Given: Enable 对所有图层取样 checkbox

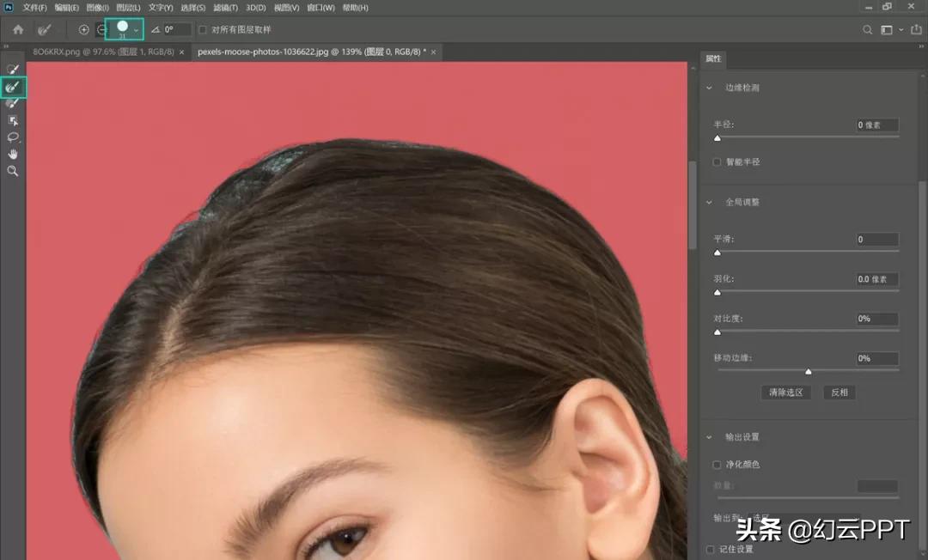Looking at the screenshot, I should tap(203, 29).
